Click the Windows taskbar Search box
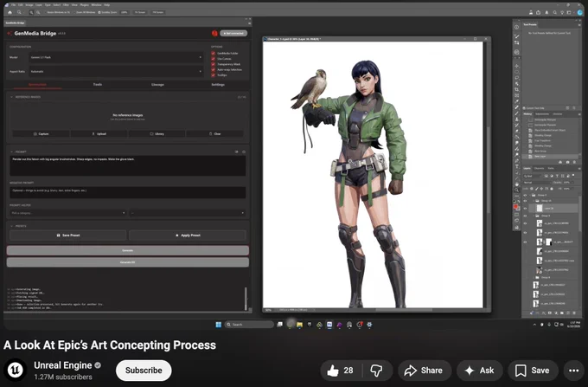Viewport: 588px width, 387px height. pyautogui.click(x=249, y=325)
